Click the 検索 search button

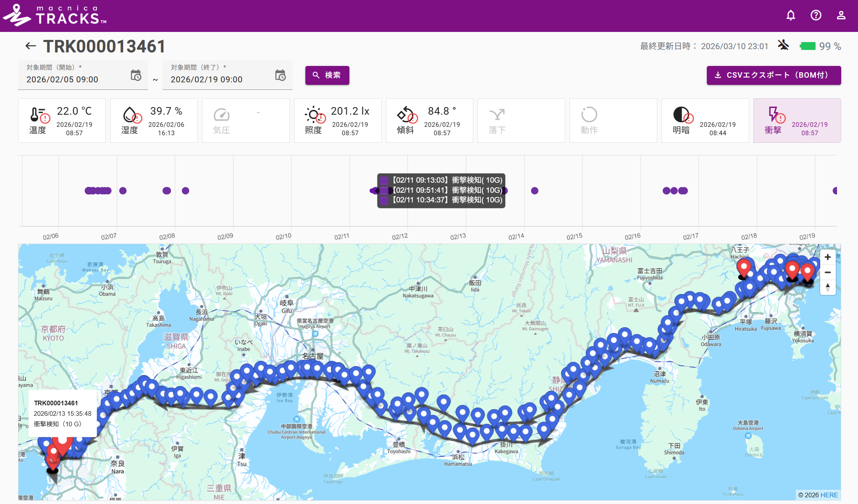327,75
